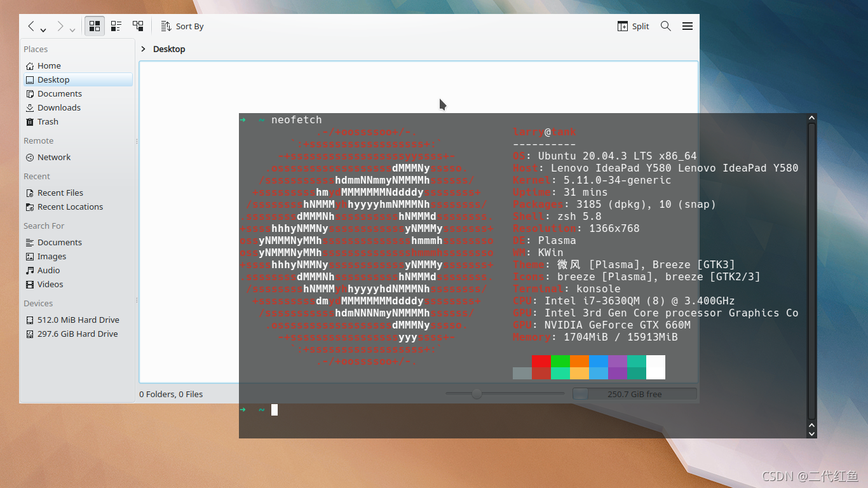Click the Split view button
This screenshot has height=488, width=868.
pyautogui.click(x=634, y=26)
